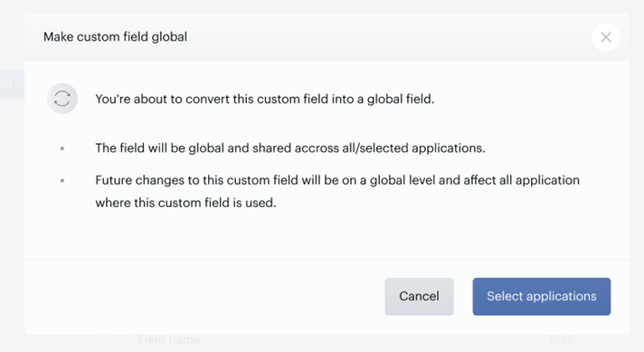Screen dimensions: 644x352
Task: Click the 'Future changes to this custom field' line
Action: click(x=337, y=180)
